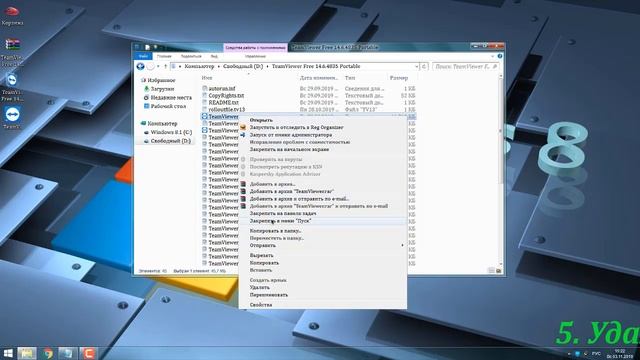This screenshot has width=640, height=360.
Task: Switch to the 'Главная' ribbon tab
Action: (164, 56)
